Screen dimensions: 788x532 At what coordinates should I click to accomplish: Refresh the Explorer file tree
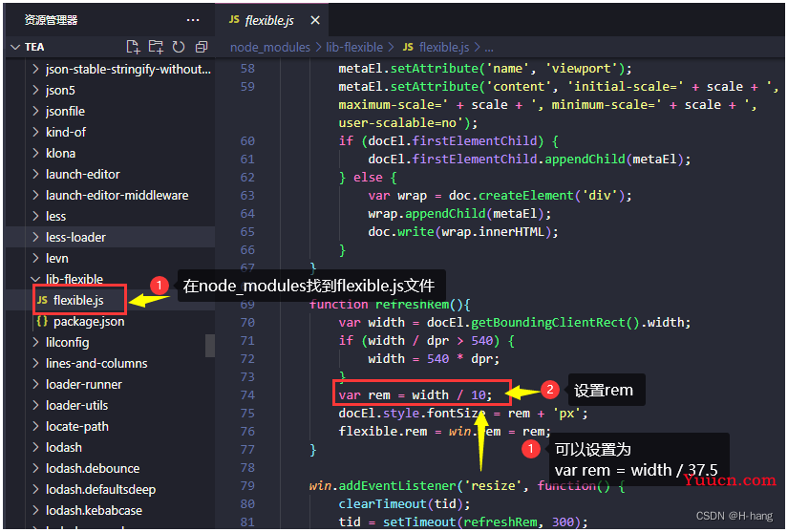click(x=178, y=47)
